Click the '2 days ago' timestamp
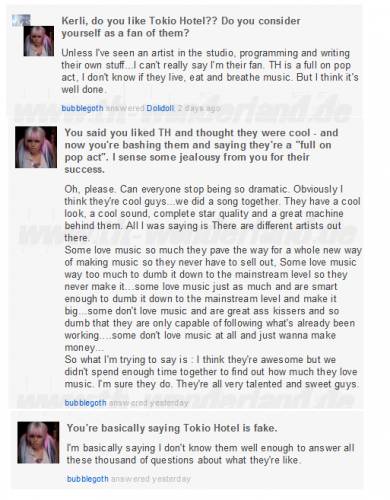 [199, 108]
